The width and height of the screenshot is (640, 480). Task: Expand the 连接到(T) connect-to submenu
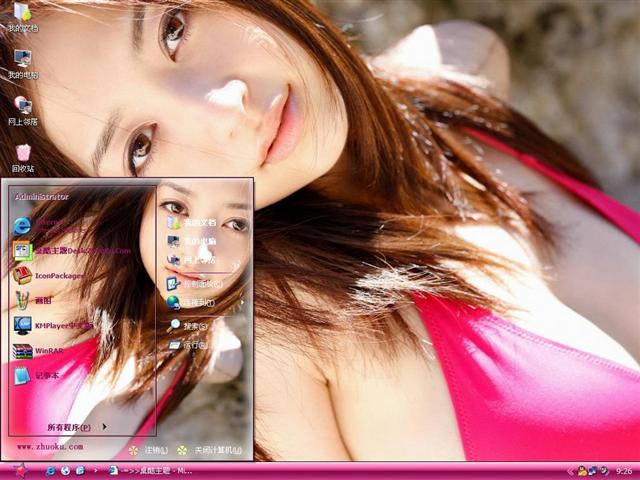[x=204, y=302]
